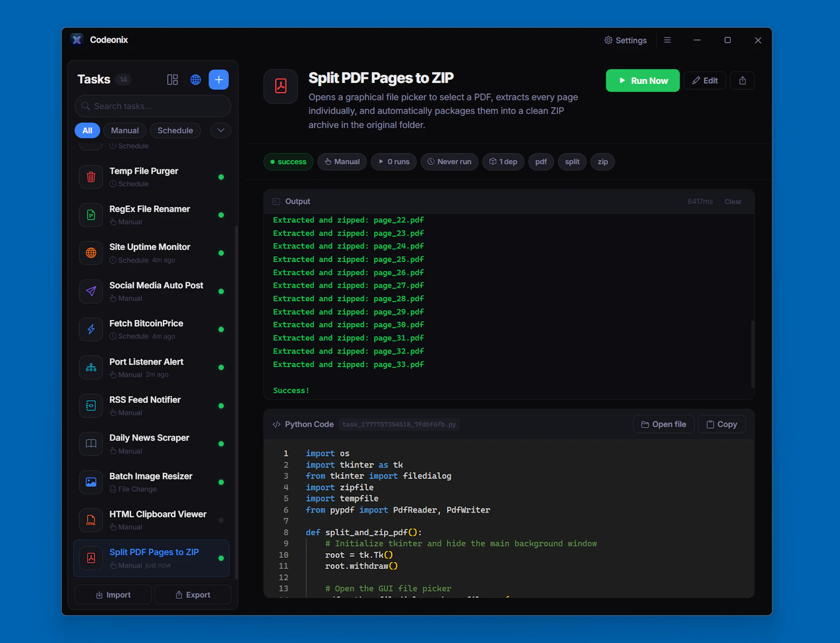Copy the Python code with Copy button
This screenshot has height=643, width=840.
click(722, 424)
